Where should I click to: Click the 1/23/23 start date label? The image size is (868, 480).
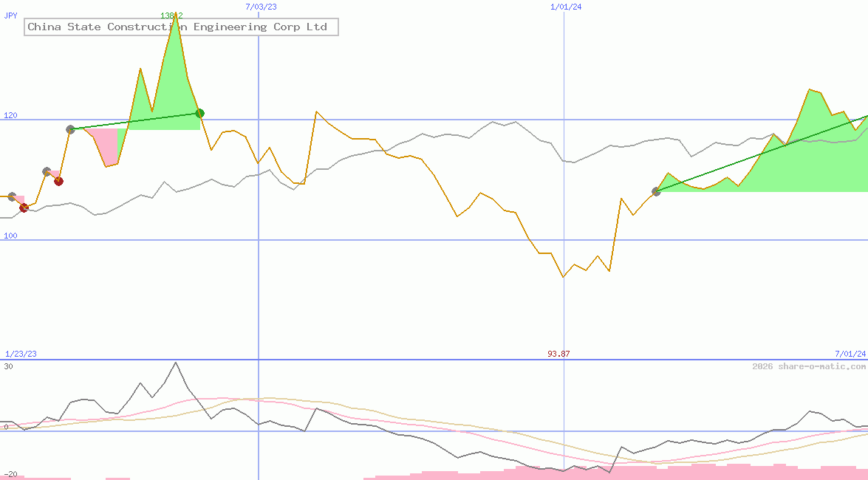pos(21,354)
